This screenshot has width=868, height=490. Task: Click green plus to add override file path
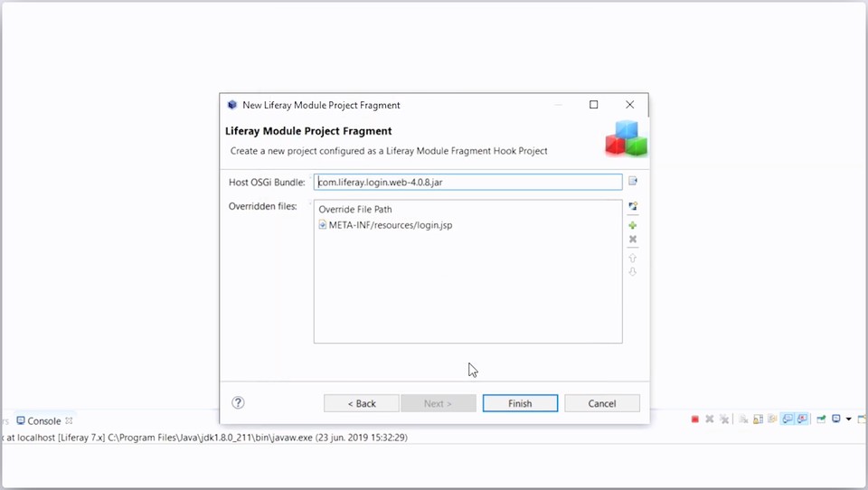pyautogui.click(x=633, y=225)
